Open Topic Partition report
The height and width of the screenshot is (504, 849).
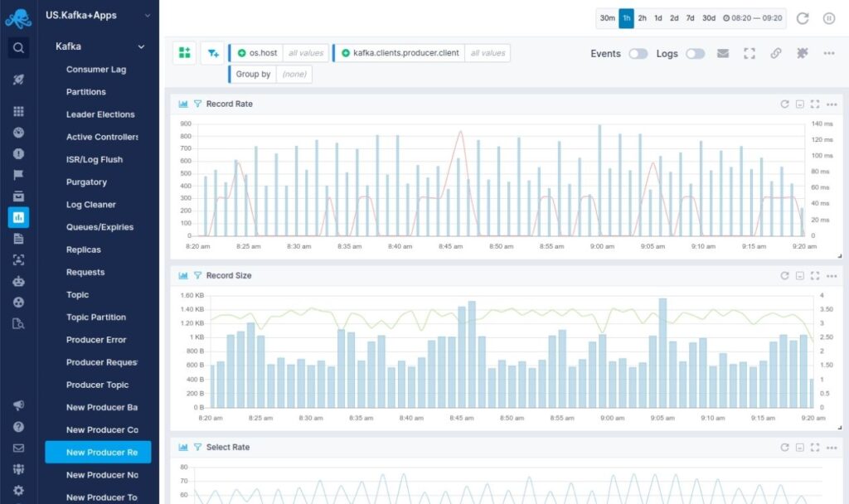[96, 317]
